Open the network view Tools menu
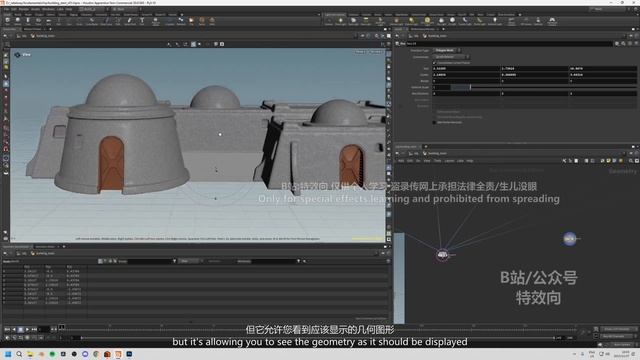The image size is (640, 360). coord(437,161)
